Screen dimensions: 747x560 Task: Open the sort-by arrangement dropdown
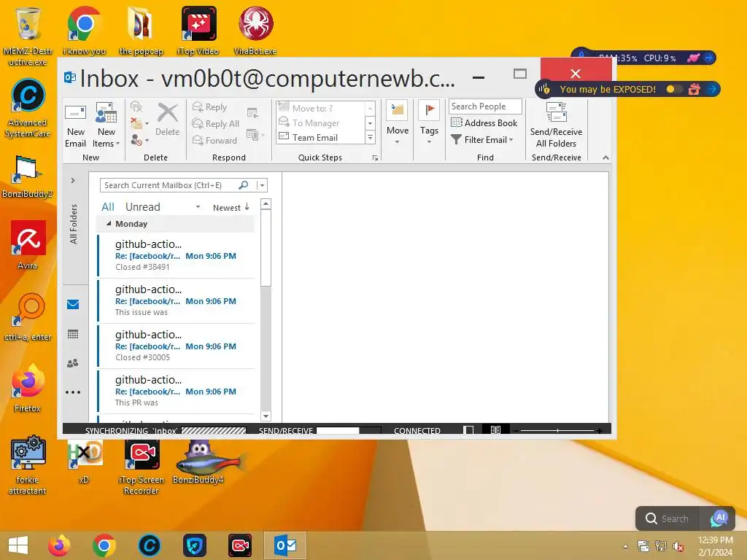(x=198, y=207)
